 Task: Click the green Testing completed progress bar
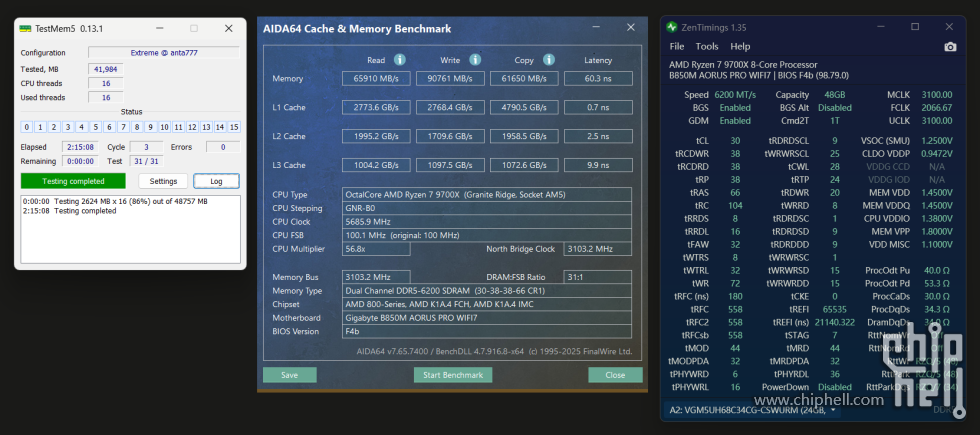(73, 181)
